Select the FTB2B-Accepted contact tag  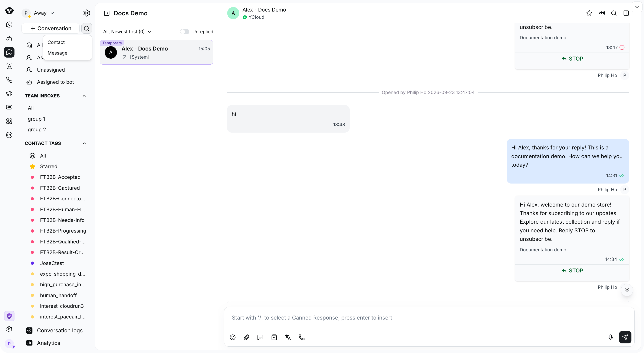click(x=60, y=177)
